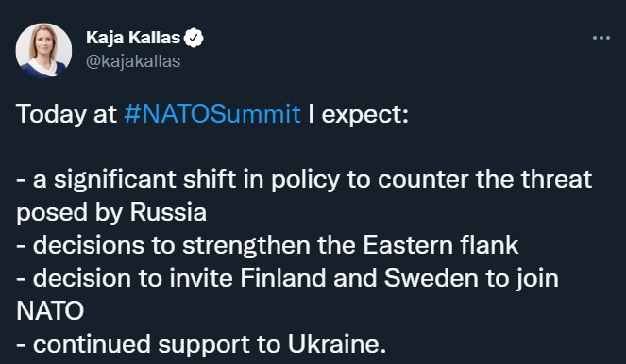This screenshot has width=626, height=364.
Task: Click the blue verified checkmark badge
Action: (194, 38)
